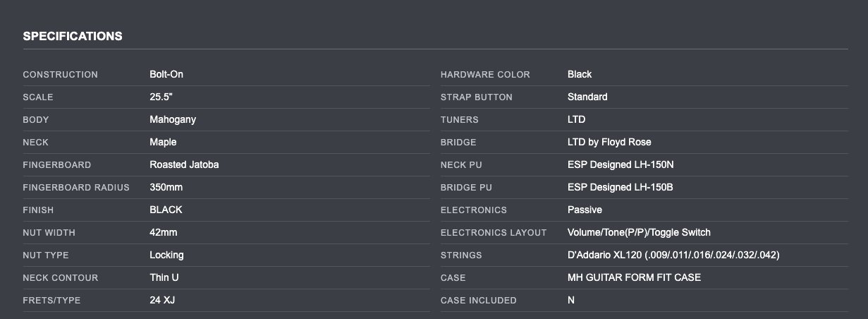Click the ESP Designed LH-150B text
Image resolution: width=868 pixels, height=319 pixels.
click(616, 187)
